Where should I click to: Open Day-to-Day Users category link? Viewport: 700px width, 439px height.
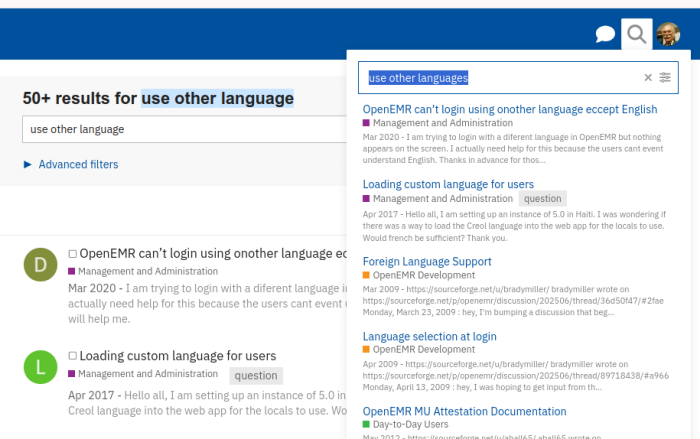point(405,424)
